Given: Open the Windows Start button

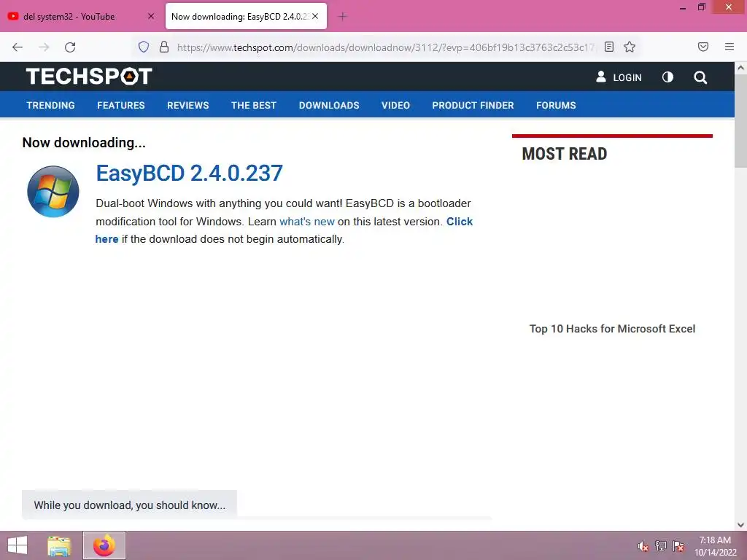Looking at the screenshot, I should point(18,545).
